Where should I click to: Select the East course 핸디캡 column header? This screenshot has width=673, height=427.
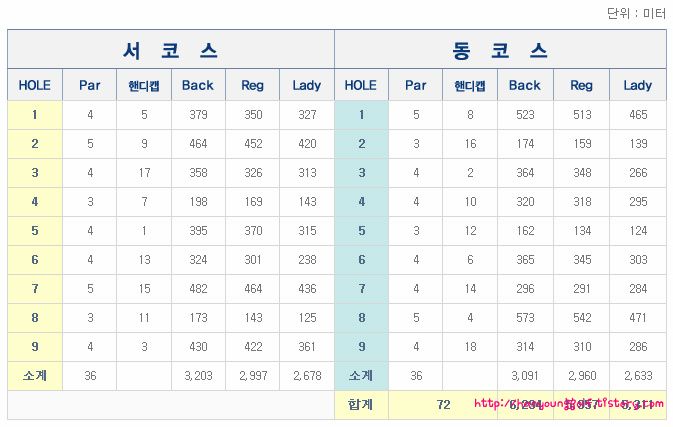point(470,85)
